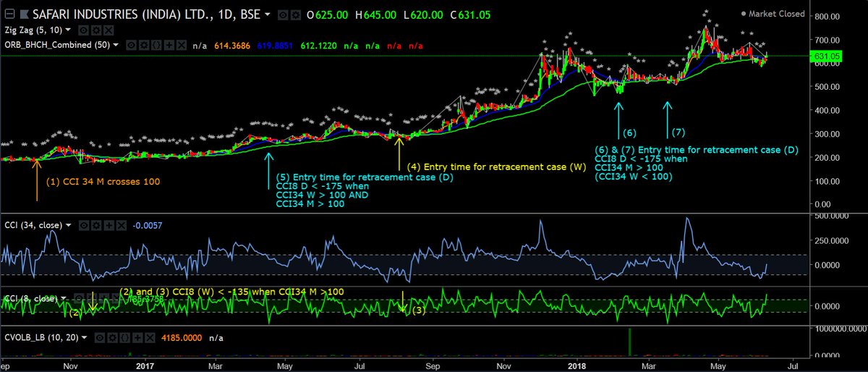Open CCI (34, close) settings gear
Screen dimensions: 868x372
click(x=96, y=226)
